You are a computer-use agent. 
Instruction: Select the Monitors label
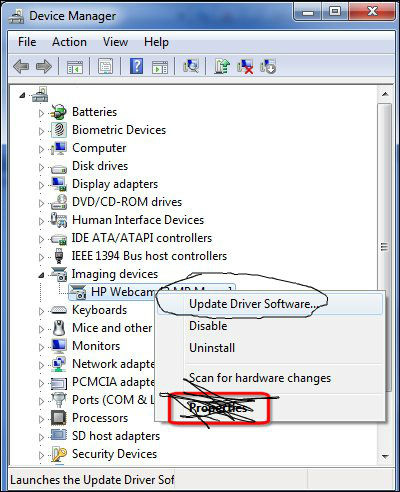point(96,346)
